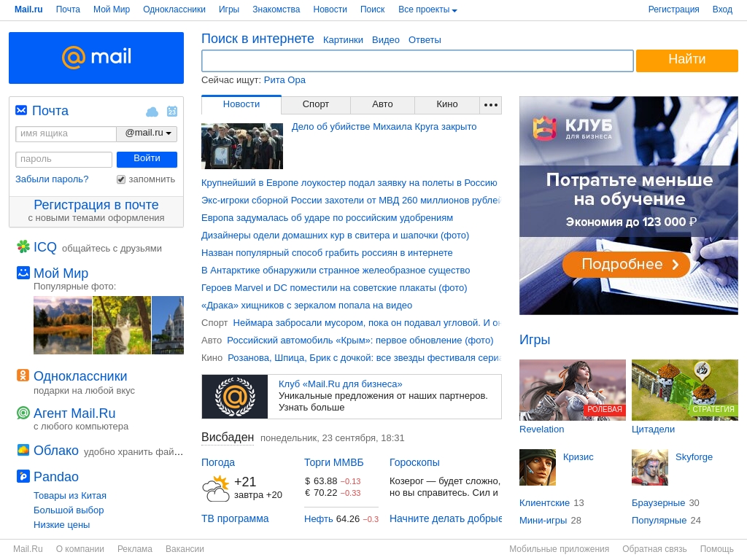The width and height of the screenshot is (747, 560).
Task: Open the Revelation game image
Action: pyautogui.click(x=573, y=390)
